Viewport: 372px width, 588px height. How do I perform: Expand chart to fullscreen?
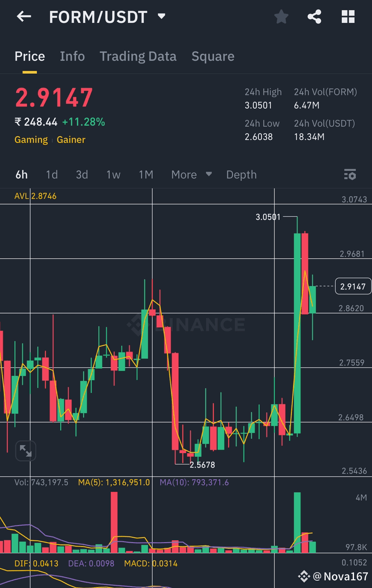[26, 451]
